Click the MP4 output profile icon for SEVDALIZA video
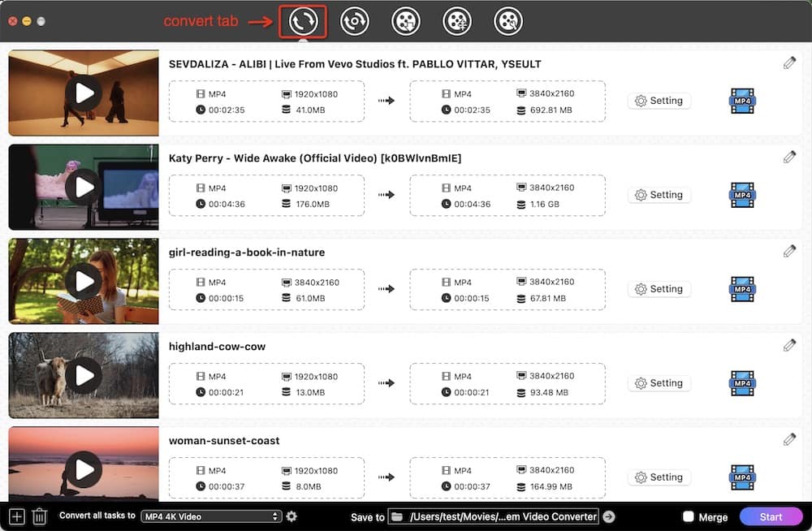The height and width of the screenshot is (531, 812). [741, 101]
